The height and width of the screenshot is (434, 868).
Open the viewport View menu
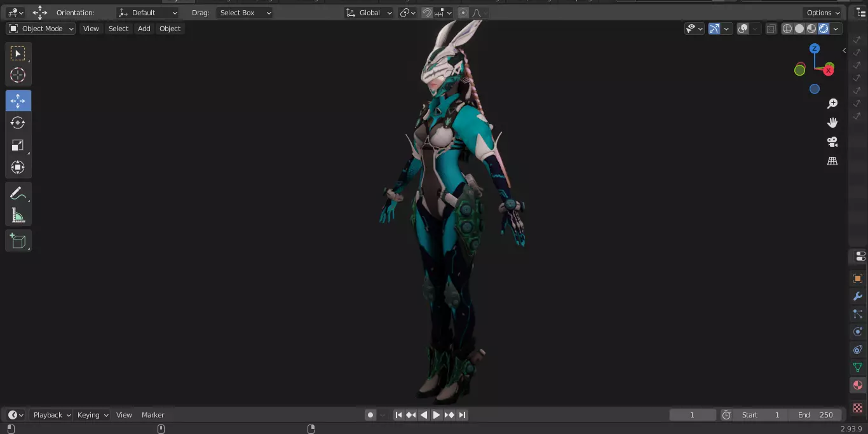91,29
